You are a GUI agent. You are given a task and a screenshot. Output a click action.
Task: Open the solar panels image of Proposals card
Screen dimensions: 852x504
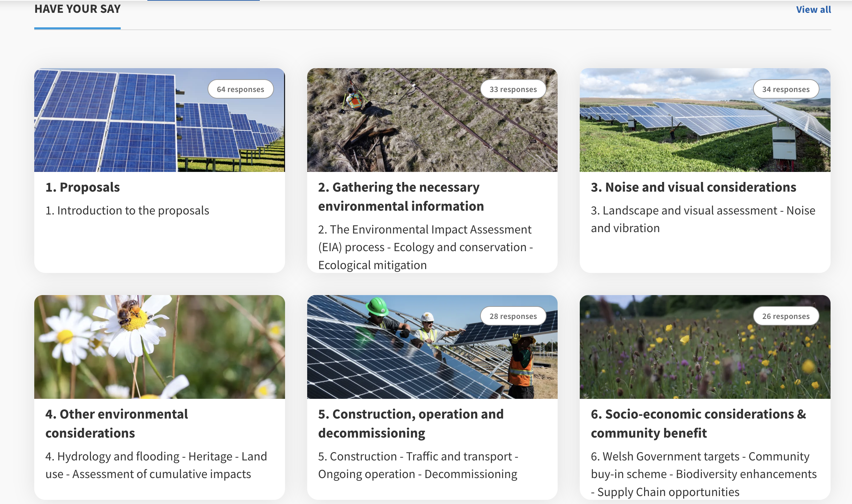click(159, 120)
